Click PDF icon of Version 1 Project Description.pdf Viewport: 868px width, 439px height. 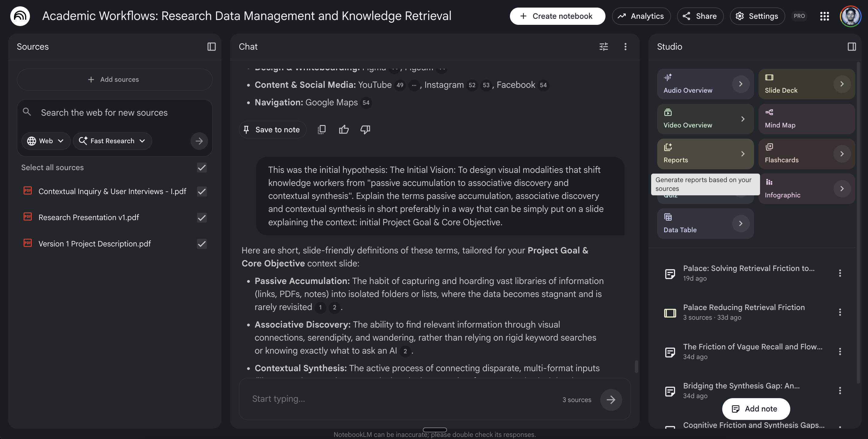(28, 243)
